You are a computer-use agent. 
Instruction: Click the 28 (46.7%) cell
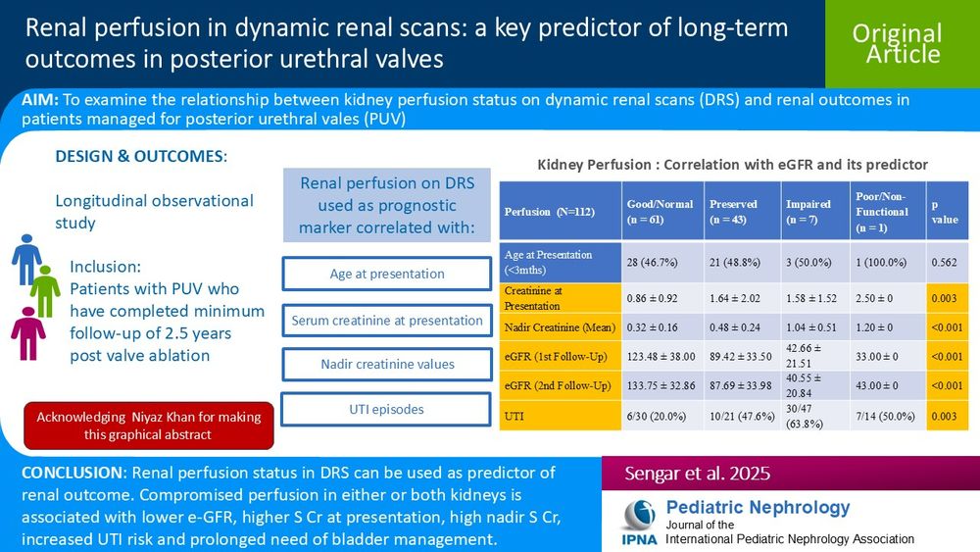click(x=662, y=263)
